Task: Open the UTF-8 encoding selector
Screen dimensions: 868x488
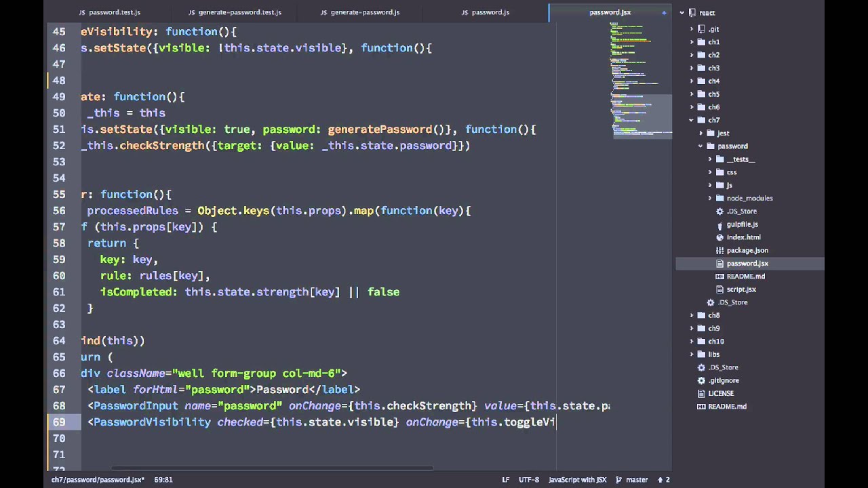Action: tap(529, 480)
